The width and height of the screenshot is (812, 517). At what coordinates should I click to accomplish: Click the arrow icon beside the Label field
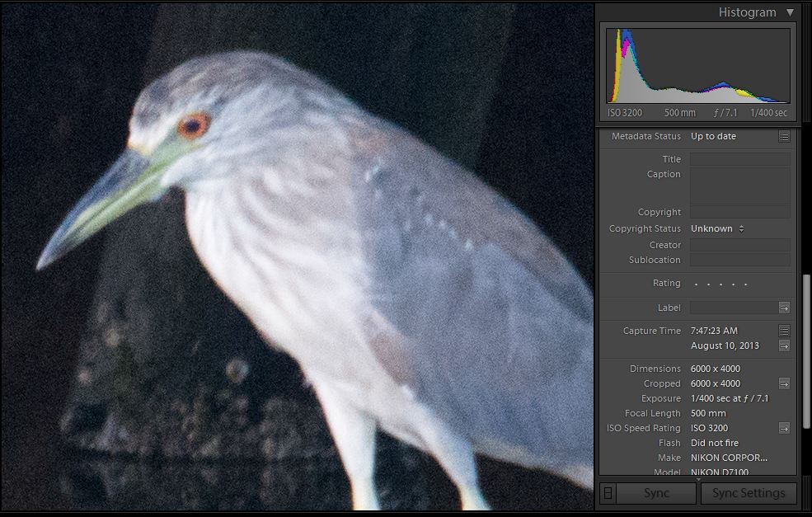(x=784, y=308)
